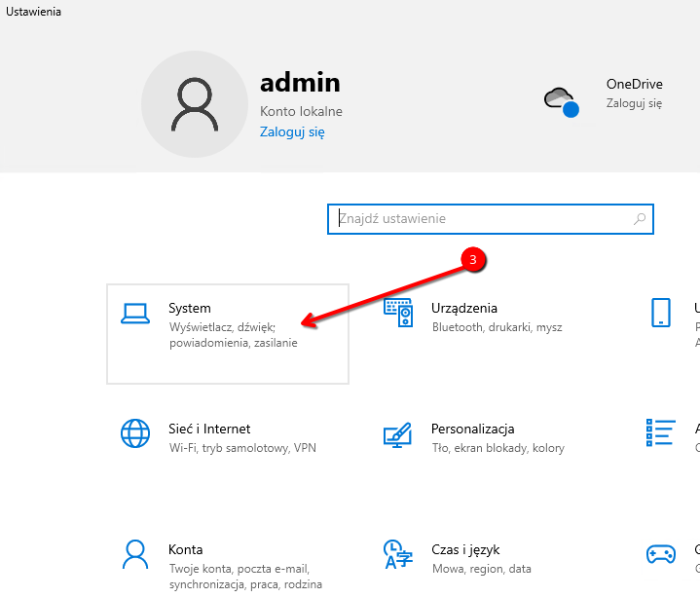The height and width of the screenshot is (598, 700).
Task: Click the laptop icon for System
Action: pos(134,314)
